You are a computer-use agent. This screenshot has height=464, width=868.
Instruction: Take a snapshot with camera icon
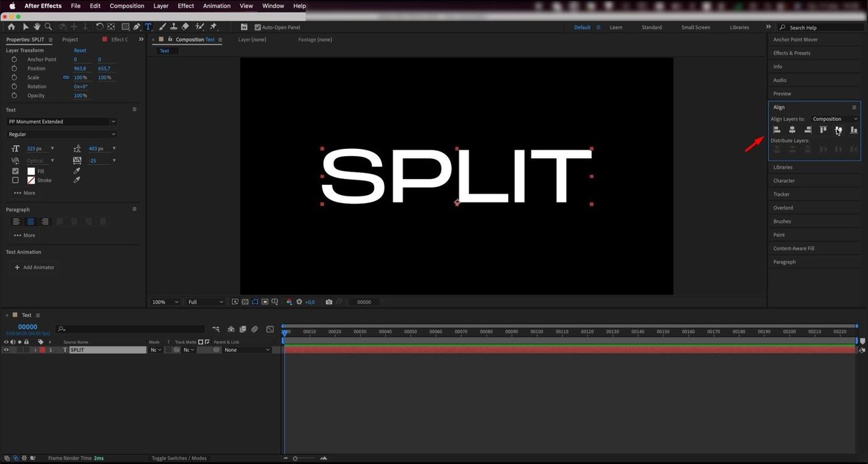[329, 302]
